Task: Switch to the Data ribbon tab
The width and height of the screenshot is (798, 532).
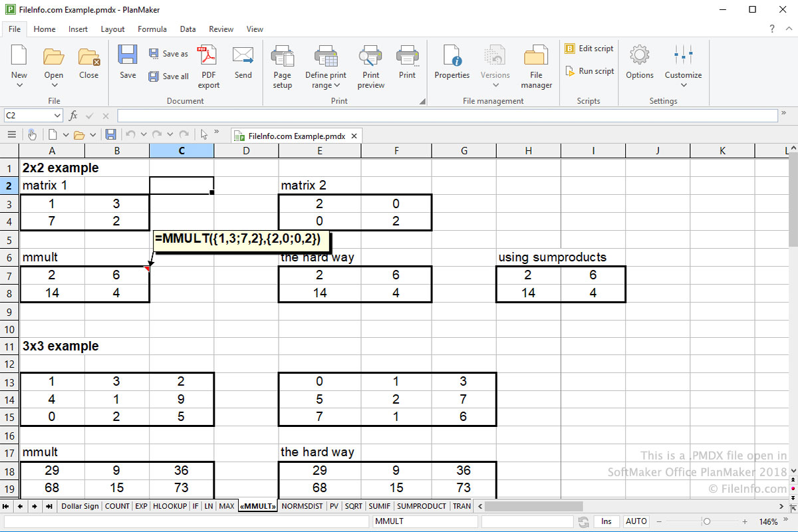Action: [188, 29]
